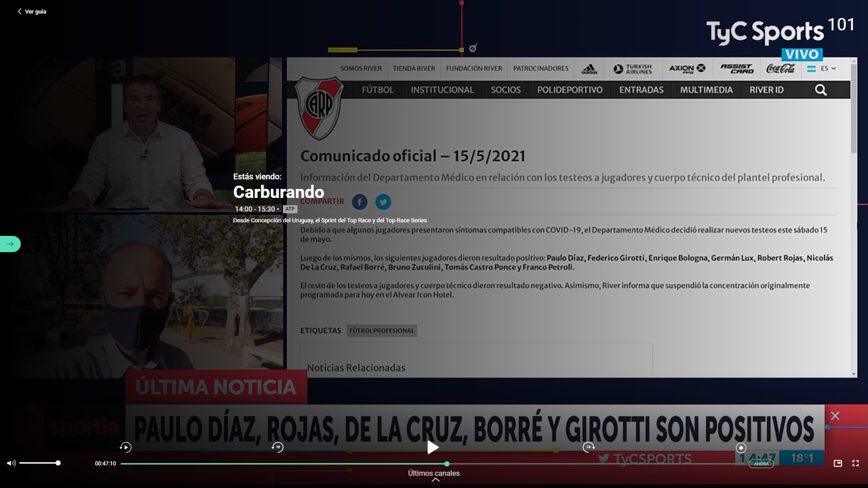Viewport: 868px width, 488px height.
Task: Click the ATP rating badge
Action: pyautogui.click(x=290, y=209)
